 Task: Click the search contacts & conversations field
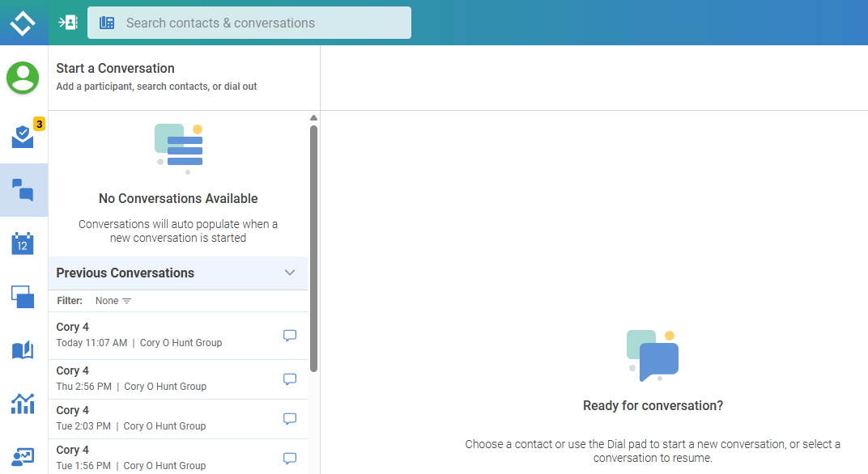coord(259,23)
